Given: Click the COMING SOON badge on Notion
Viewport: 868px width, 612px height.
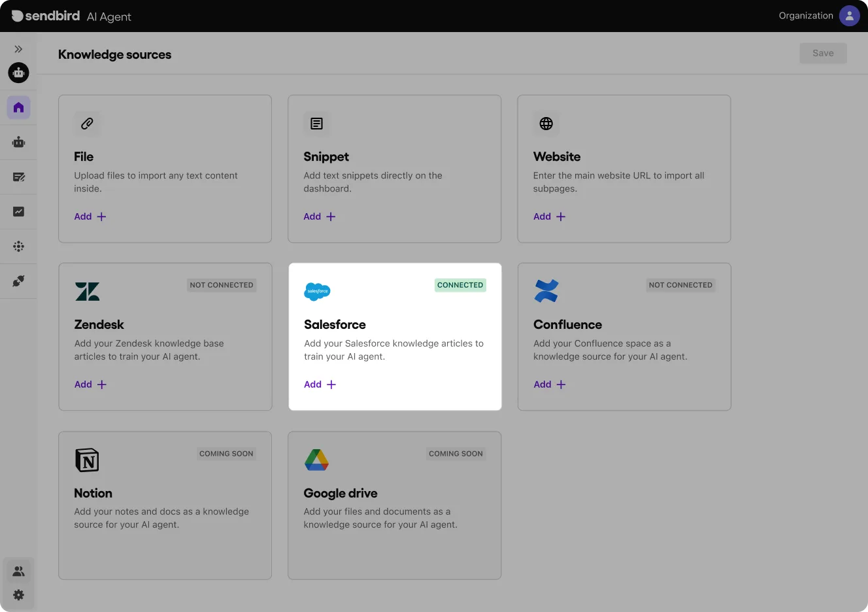Looking at the screenshot, I should pyautogui.click(x=226, y=454).
